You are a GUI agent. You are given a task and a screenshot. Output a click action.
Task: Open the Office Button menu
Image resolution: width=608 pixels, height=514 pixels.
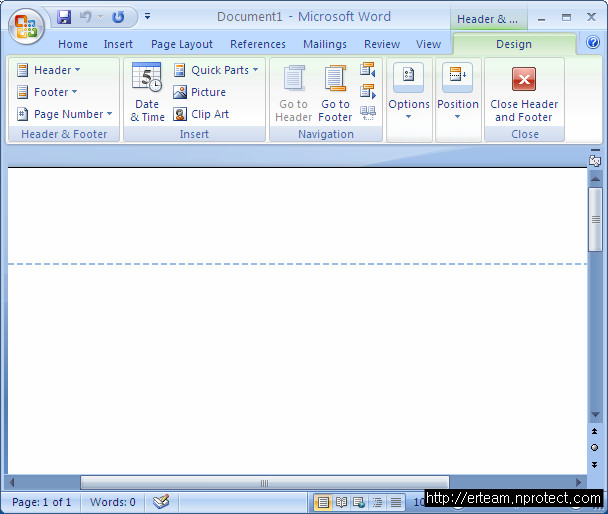[x=26, y=26]
